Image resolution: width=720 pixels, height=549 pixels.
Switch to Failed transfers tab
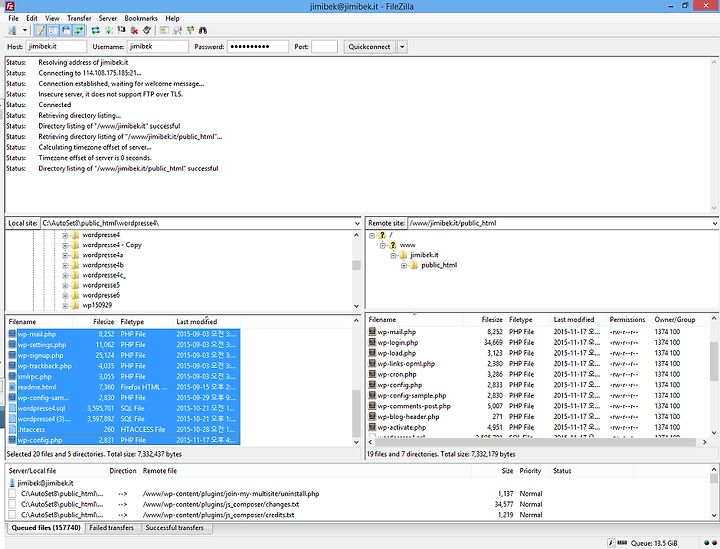[111, 528]
